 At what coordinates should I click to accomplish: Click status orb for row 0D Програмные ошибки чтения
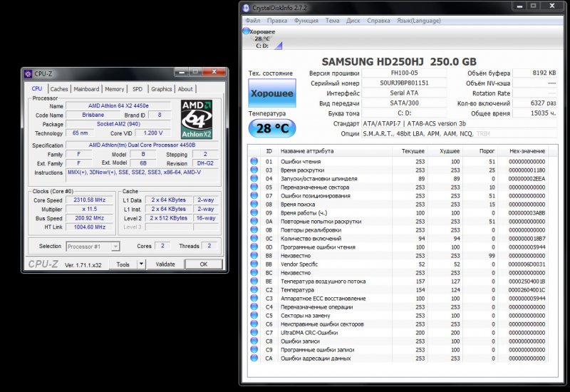[254, 247]
